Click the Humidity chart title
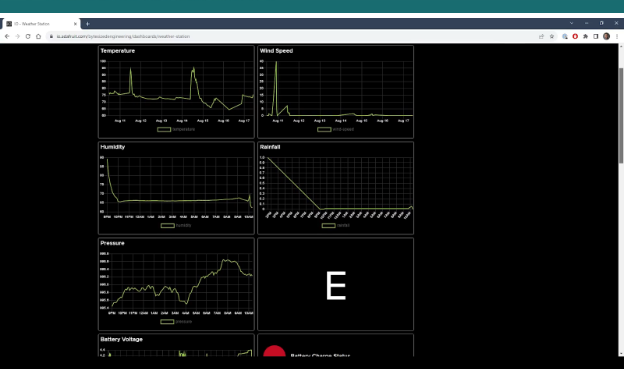Image resolution: width=625 pixels, height=369 pixels. tap(113, 147)
